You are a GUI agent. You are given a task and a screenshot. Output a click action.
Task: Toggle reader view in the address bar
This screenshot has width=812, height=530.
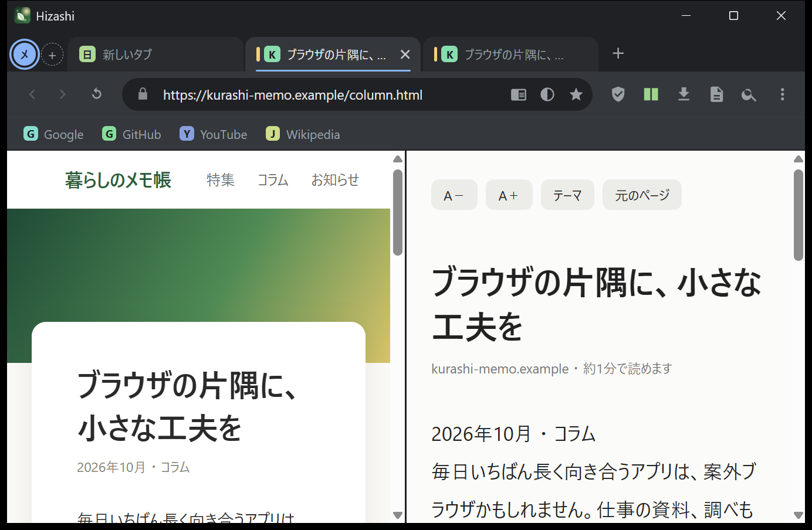[519, 94]
